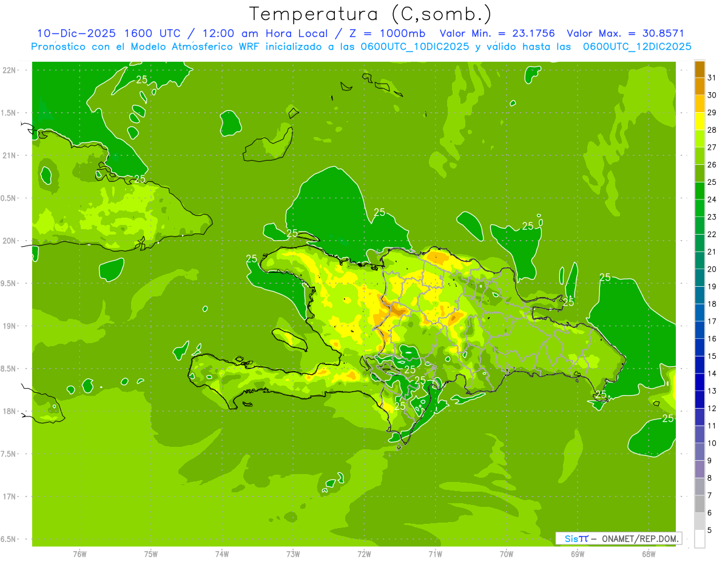Screen dimensions: 728x562
Task: Click the '70W' longitude label
Action: pos(507,554)
